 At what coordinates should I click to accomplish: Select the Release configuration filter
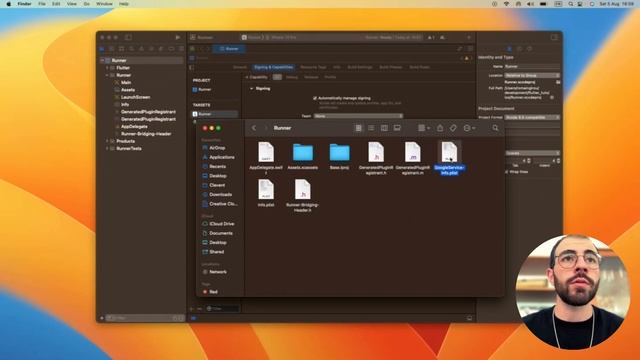coord(311,77)
